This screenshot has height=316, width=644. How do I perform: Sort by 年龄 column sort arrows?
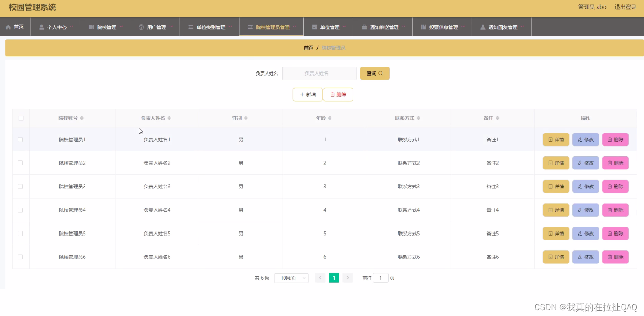[330, 118]
